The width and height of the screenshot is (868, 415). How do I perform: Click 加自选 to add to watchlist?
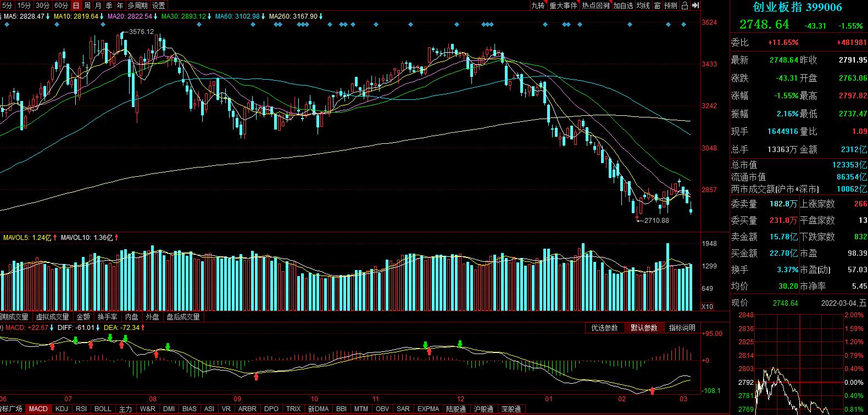pyautogui.click(x=623, y=5)
